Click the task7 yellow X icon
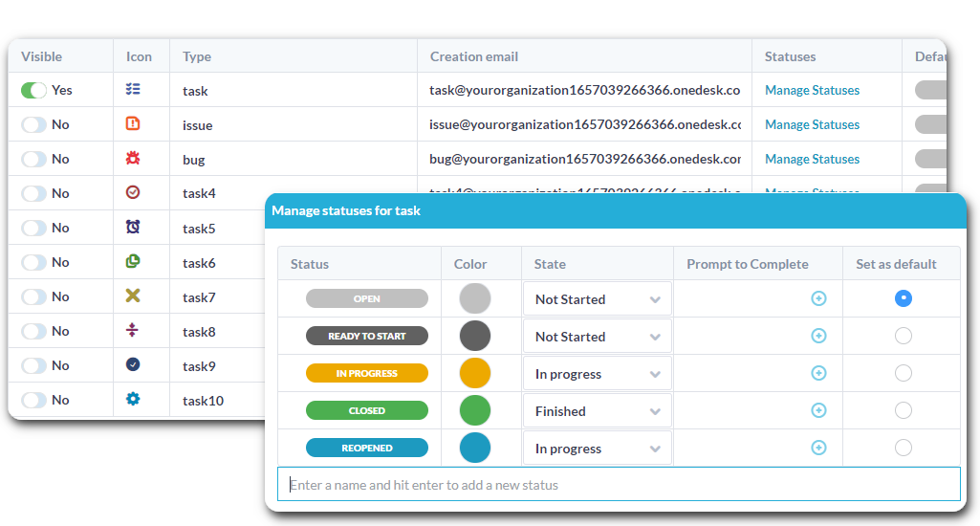The width and height of the screenshot is (980, 526). click(133, 296)
